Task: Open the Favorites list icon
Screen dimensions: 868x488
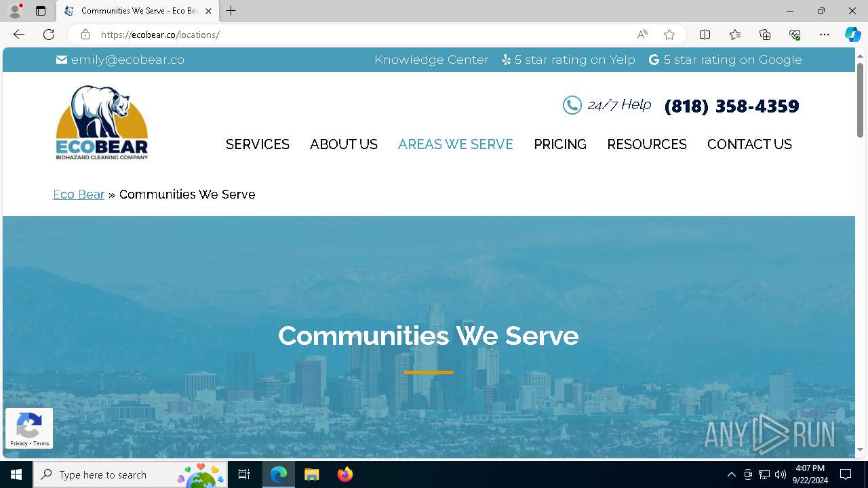Action: click(x=735, y=35)
